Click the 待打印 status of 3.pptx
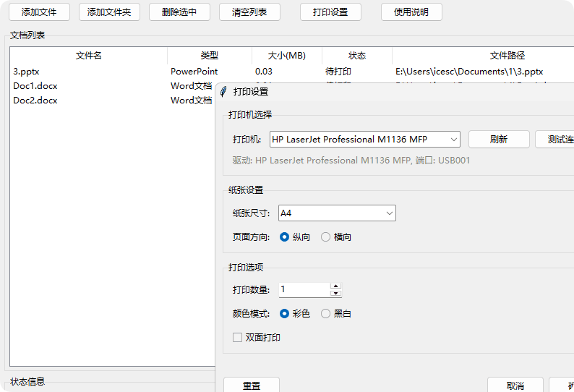 pos(338,72)
